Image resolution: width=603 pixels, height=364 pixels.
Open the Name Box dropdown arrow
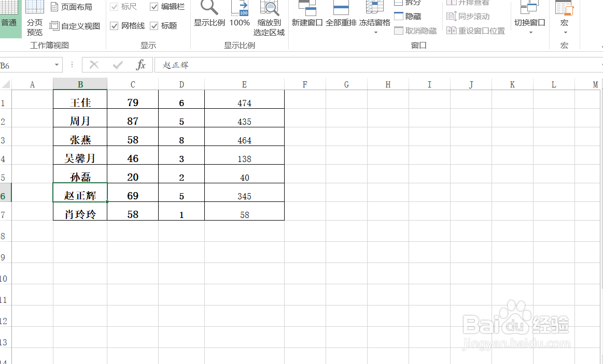(x=58, y=65)
